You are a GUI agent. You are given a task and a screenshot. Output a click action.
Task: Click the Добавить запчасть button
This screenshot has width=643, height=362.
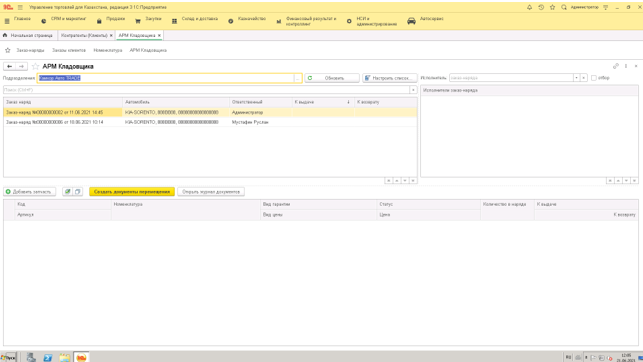coord(30,192)
